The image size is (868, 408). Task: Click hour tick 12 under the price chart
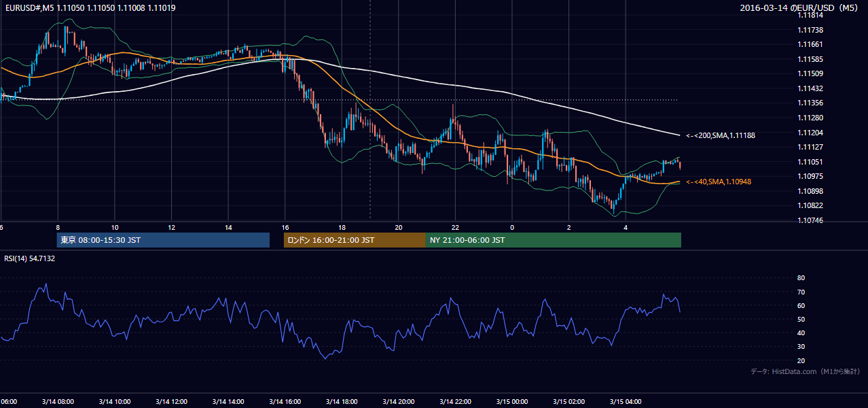(x=171, y=227)
